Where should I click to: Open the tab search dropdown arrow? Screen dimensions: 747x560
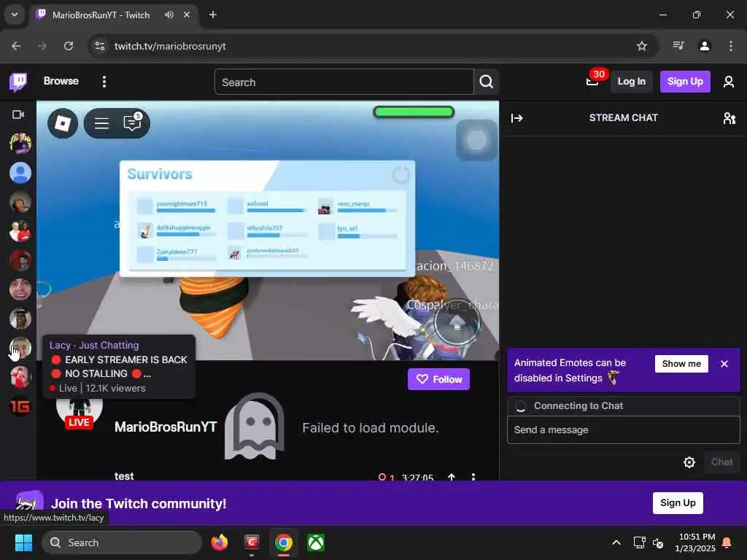click(15, 15)
